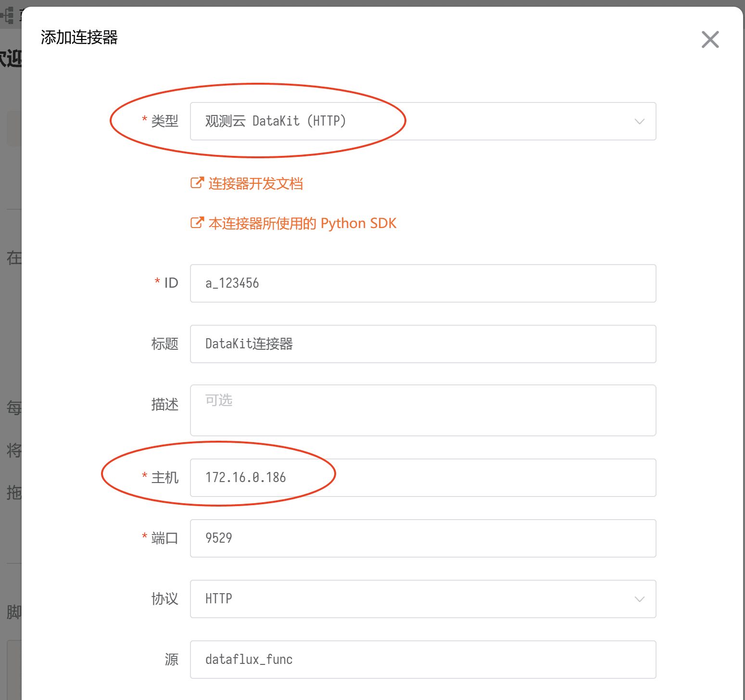Click the 主机 field label
The height and width of the screenshot is (700, 745).
[x=164, y=478]
